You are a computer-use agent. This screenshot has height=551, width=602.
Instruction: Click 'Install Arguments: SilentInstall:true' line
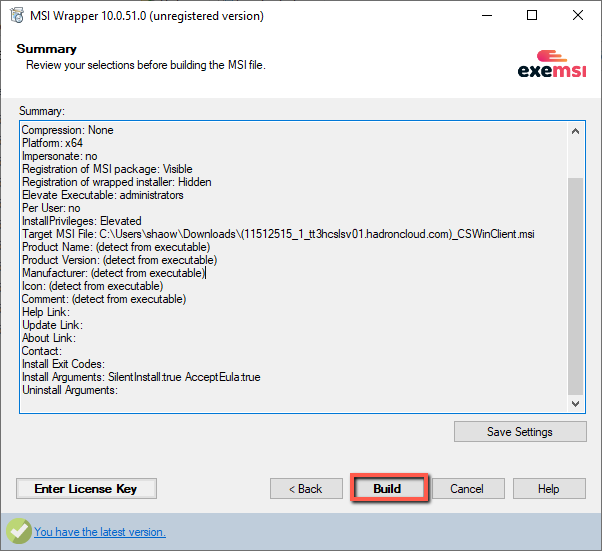click(141, 377)
